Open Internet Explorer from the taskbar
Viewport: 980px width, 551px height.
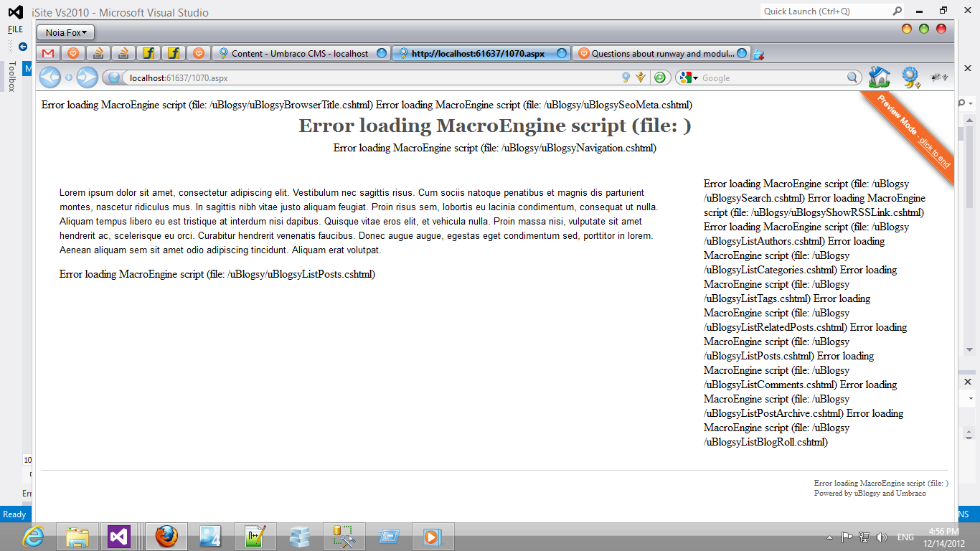coord(33,537)
